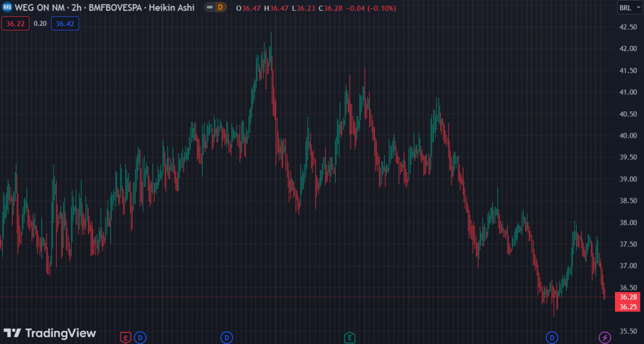This screenshot has width=644, height=344.
Task: Click the close value C36.28
Action: click(331, 8)
